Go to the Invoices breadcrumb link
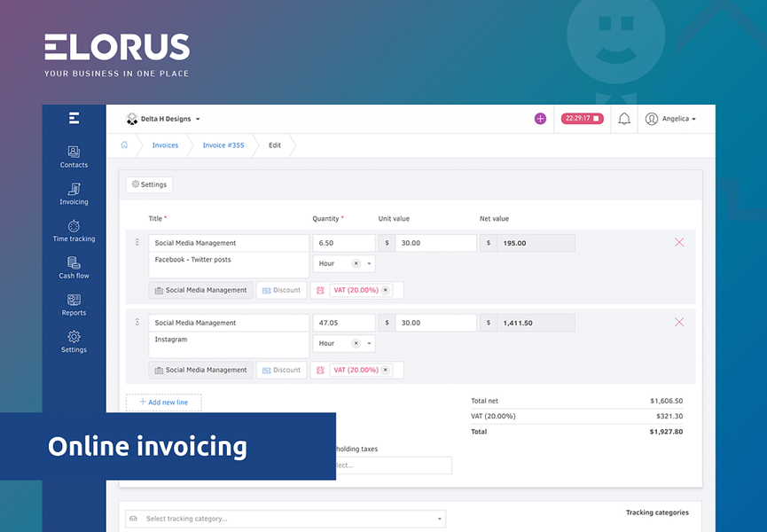This screenshot has height=532, width=767. click(165, 145)
